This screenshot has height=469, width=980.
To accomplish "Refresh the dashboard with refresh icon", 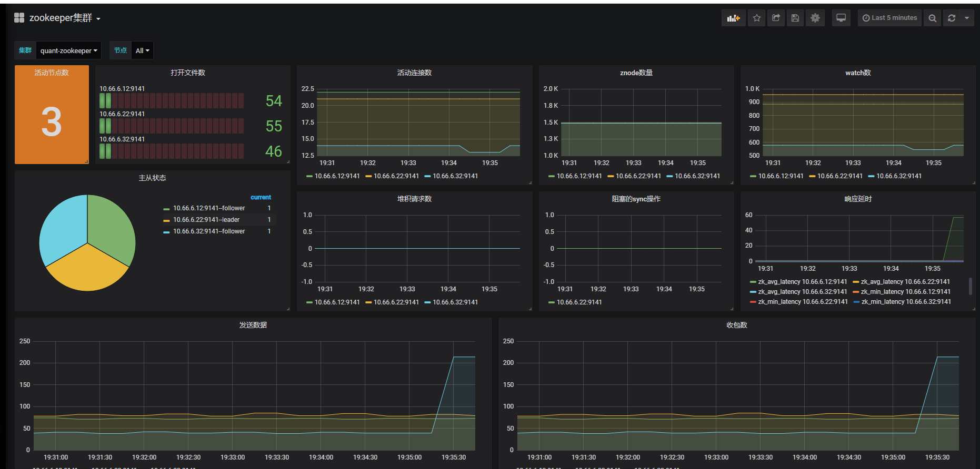I will tap(952, 18).
